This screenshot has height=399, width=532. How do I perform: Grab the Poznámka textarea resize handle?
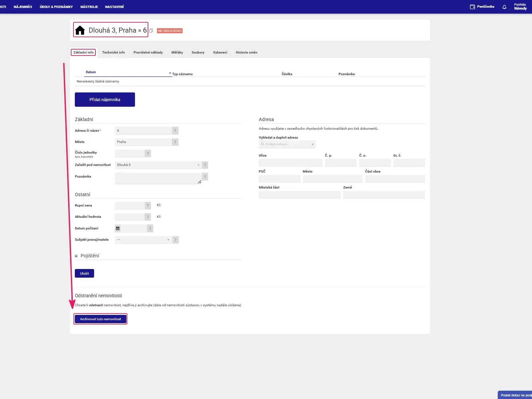coord(199,182)
